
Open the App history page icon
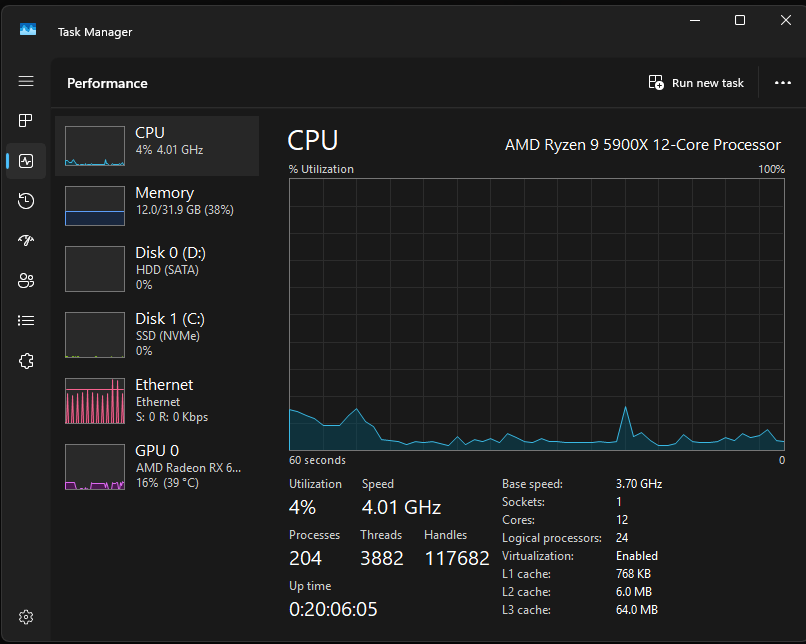(26, 201)
